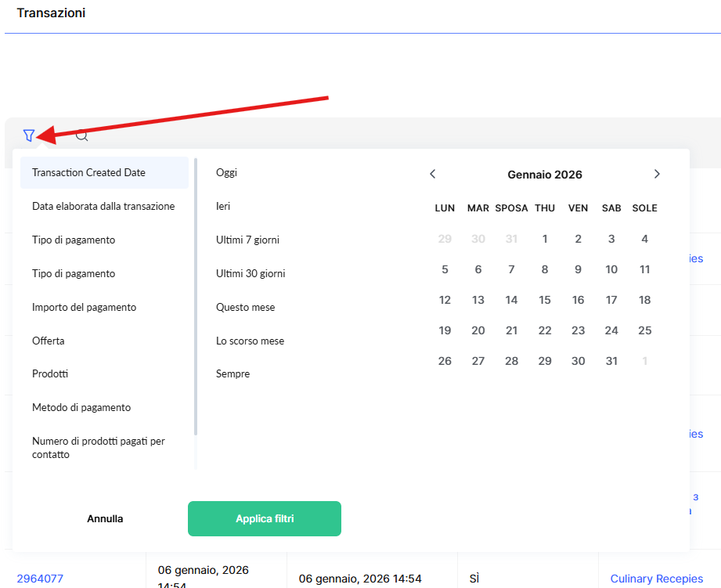Select Ultimi 7 giorni range
The height and width of the screenshot is (588, 721).
(x=247, y=240)
